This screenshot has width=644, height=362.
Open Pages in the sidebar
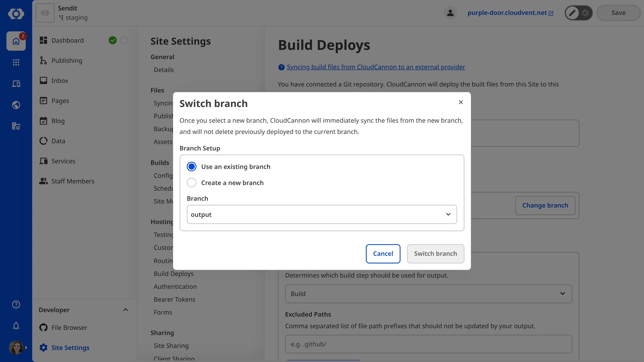[x=60, y=101]
